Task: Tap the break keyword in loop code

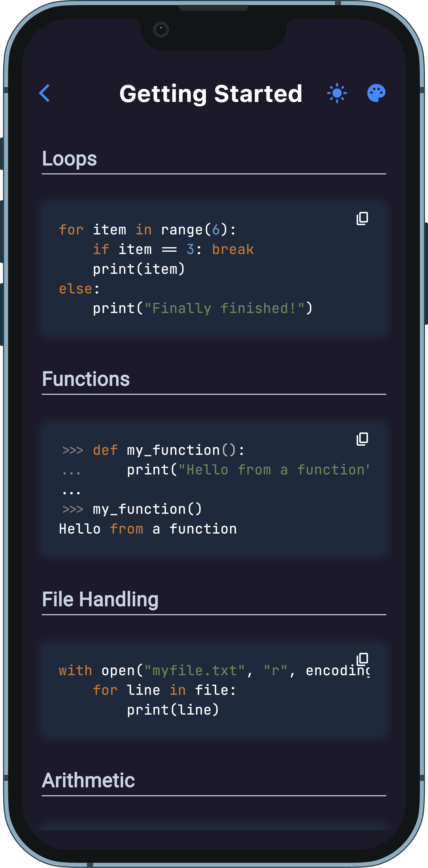Action: (x=233, y=249)
